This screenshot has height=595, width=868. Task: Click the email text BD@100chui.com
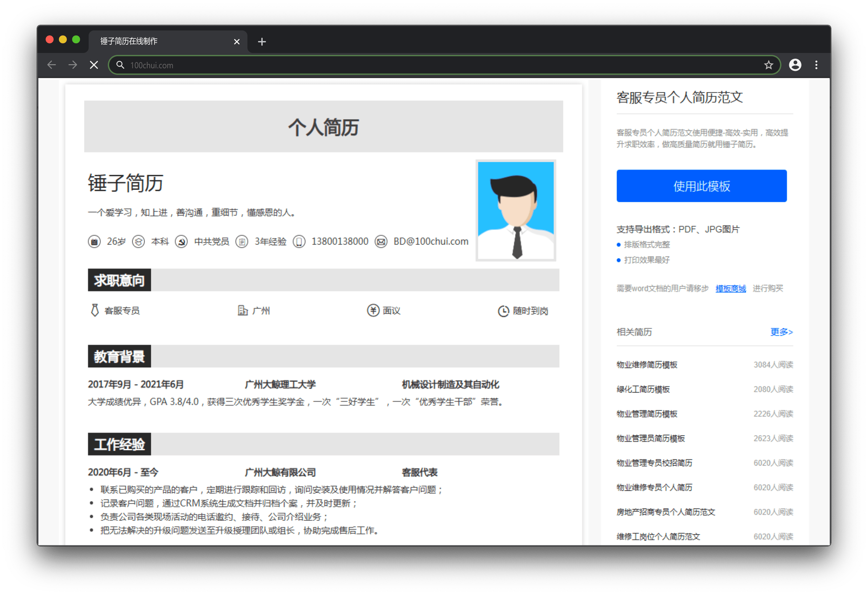click(431, 242)
